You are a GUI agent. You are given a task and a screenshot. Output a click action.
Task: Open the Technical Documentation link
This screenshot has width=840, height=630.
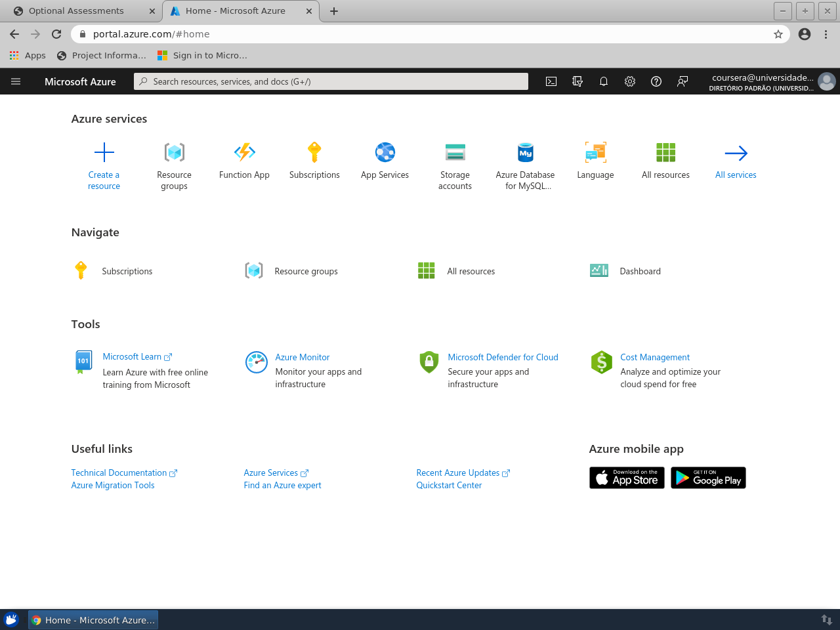(124, 472)
